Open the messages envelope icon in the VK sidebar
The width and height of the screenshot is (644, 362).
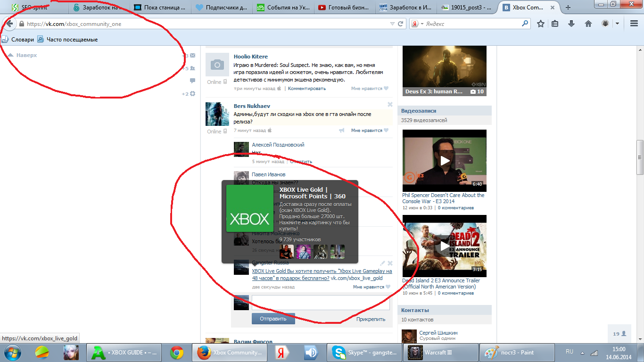pos(192,56)
